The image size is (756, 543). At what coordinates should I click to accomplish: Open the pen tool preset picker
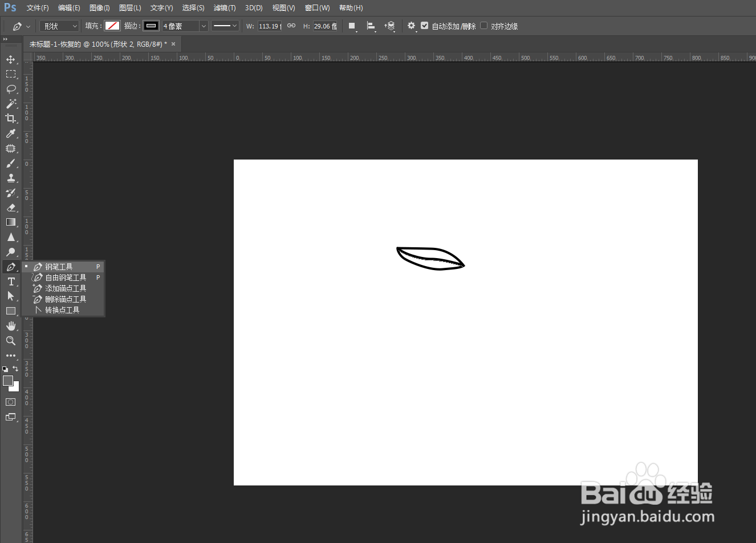22,26
